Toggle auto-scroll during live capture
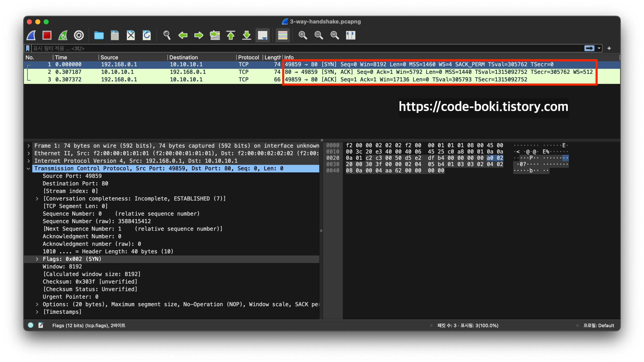644x362 pixels. click(263, 35)
